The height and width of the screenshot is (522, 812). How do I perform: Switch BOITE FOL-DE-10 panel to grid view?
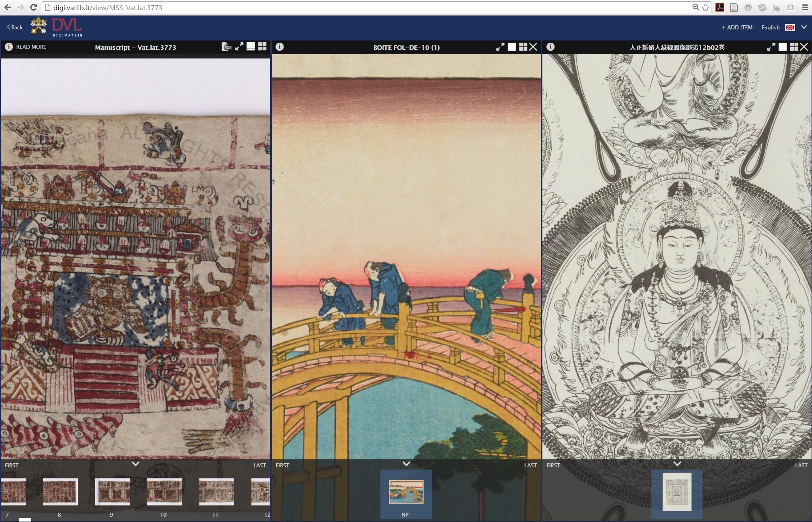pos(523,47)
